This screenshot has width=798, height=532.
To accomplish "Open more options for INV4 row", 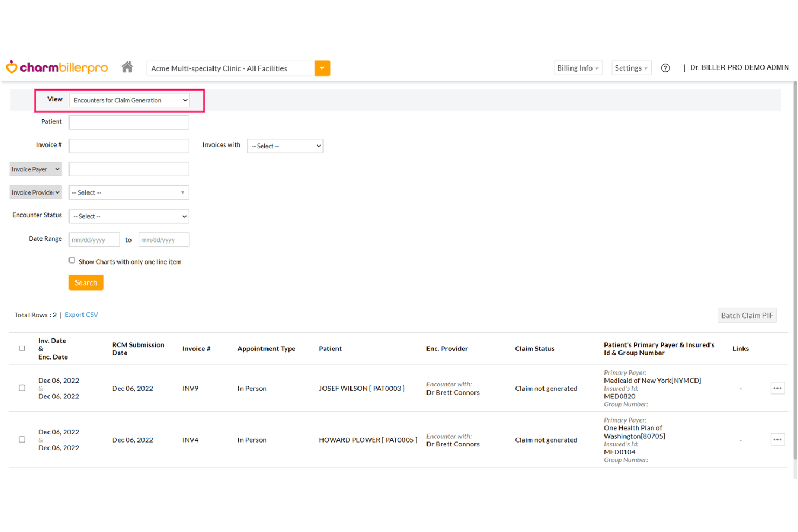I will pos(777,440).
